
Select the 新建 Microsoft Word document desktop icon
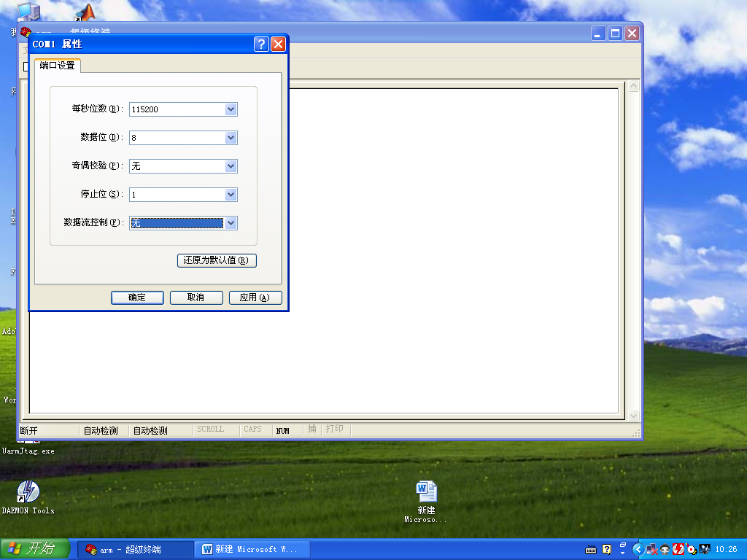click(x=426, y=502)
